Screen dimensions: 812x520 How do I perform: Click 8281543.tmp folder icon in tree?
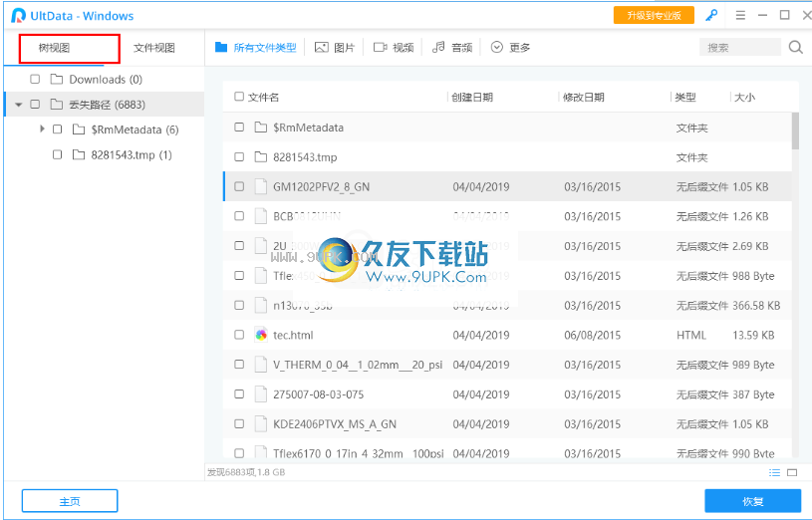pyautogui.click(x=79, y=154)
